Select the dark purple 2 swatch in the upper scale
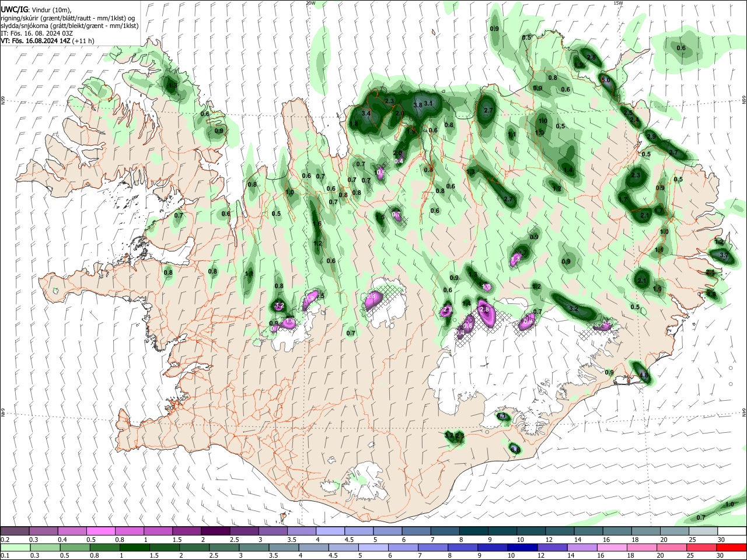Viewport: 747px width, 560px height. (x=215, y=531)
